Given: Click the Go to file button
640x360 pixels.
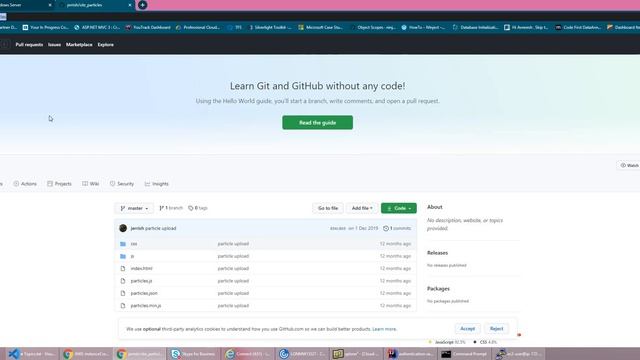Looking at the screenshot, I should (328, 208).
